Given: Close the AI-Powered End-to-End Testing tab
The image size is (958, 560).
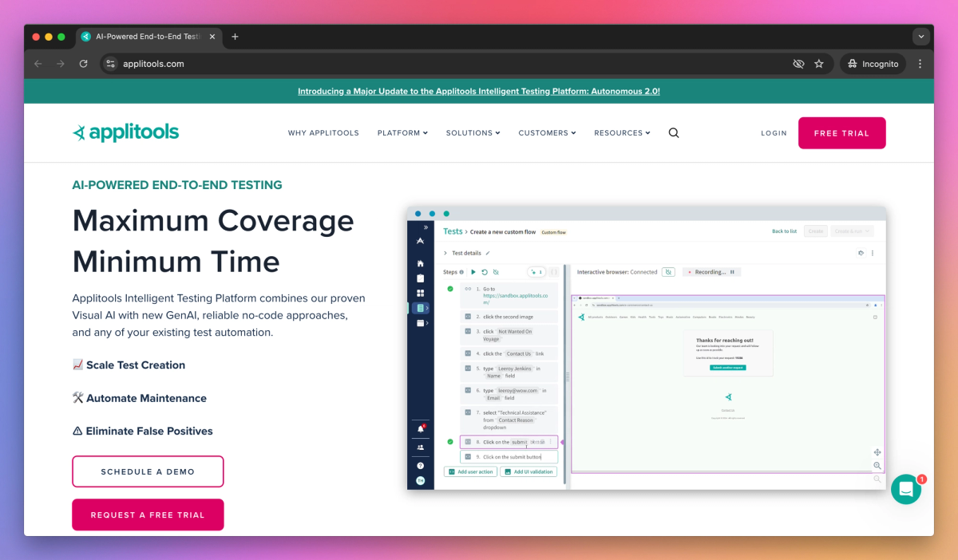Looking at the screenshot, I should 212,37.
